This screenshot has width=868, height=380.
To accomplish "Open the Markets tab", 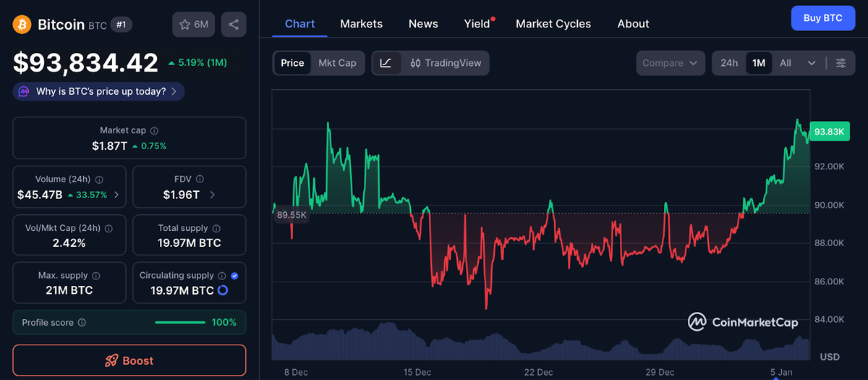I will (361, 24).
